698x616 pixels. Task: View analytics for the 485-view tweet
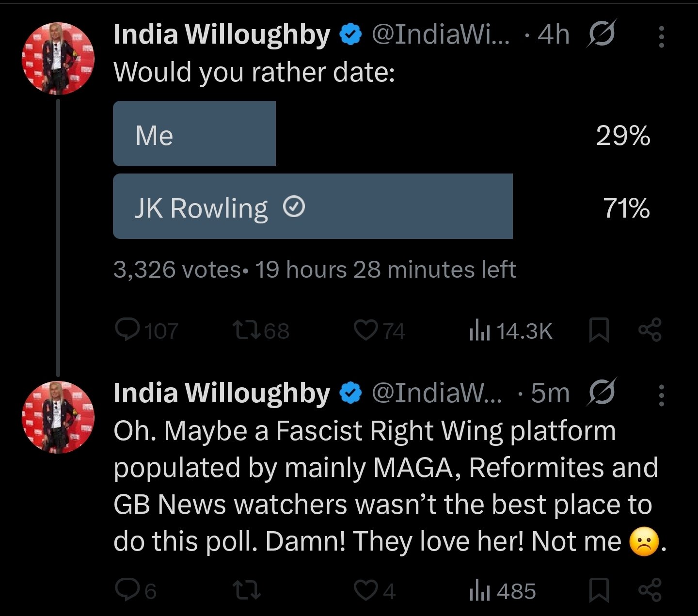coord(502,591)
